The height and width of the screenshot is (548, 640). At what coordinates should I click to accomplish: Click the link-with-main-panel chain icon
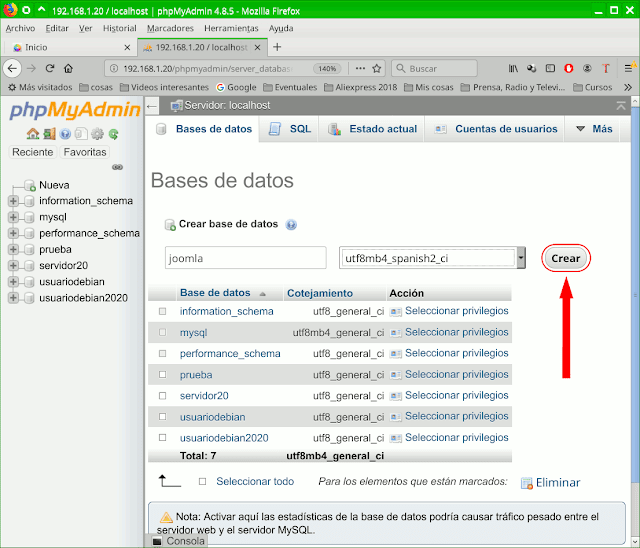click(x=117, y=167)
